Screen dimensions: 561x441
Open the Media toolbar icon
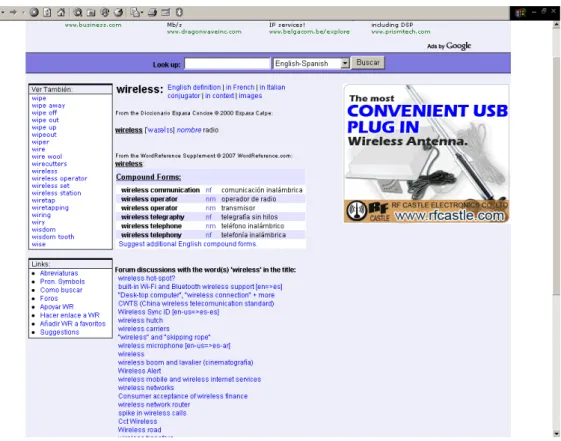pos(105,13)
